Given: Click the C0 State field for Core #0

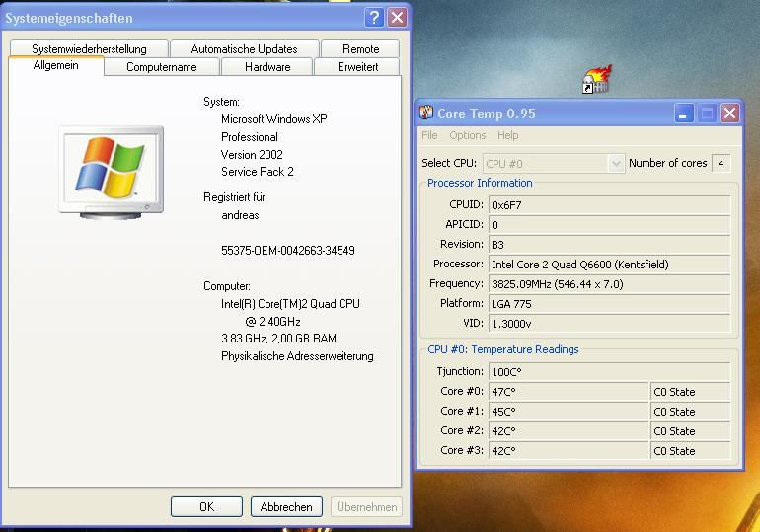Looking at the screenshot, I should click(x=691, y=392).
